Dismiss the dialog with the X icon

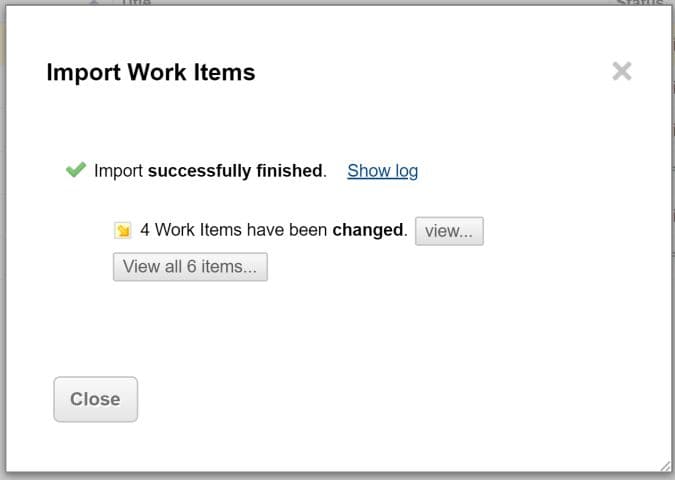pos(622,71)
